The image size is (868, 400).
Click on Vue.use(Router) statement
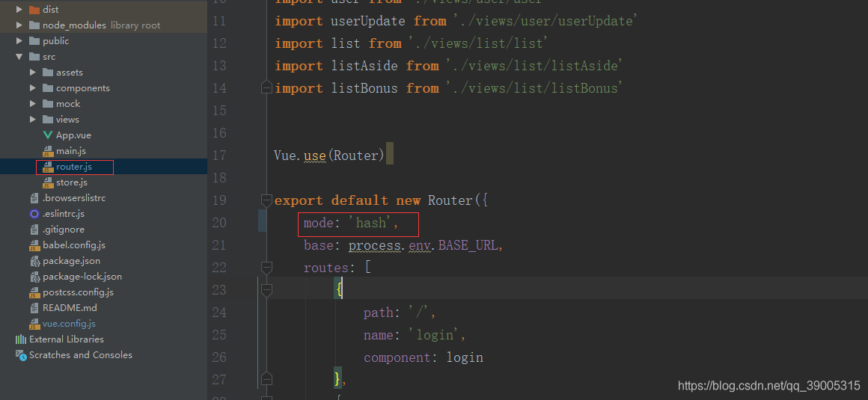pyautogui.click(x=329, y=156)
